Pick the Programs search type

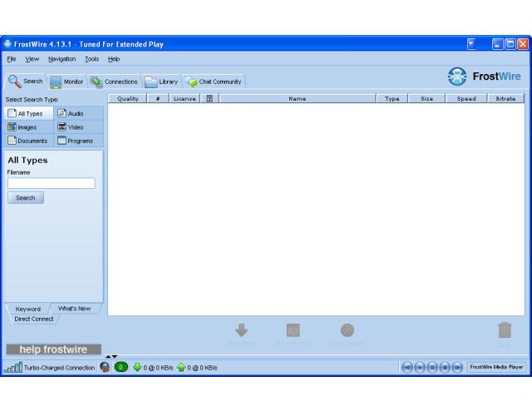click(x=78, y=141)
